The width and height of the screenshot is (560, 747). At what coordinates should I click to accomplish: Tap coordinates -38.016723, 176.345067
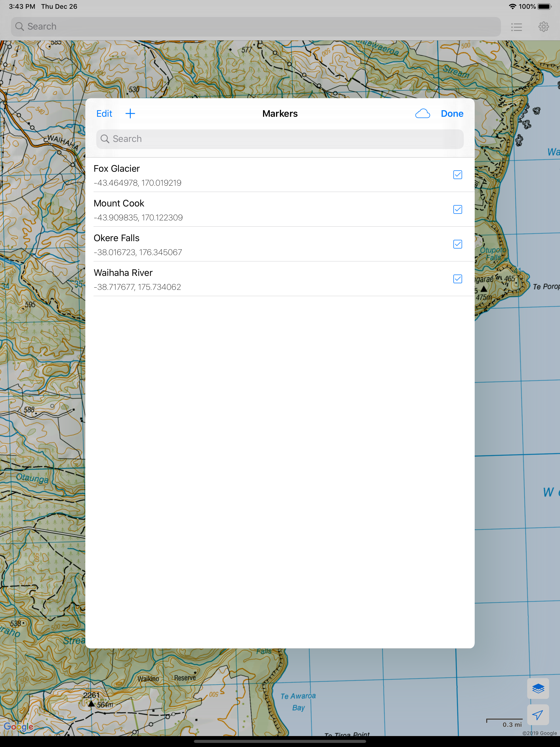pyautogui.click(x=138, y=252)
